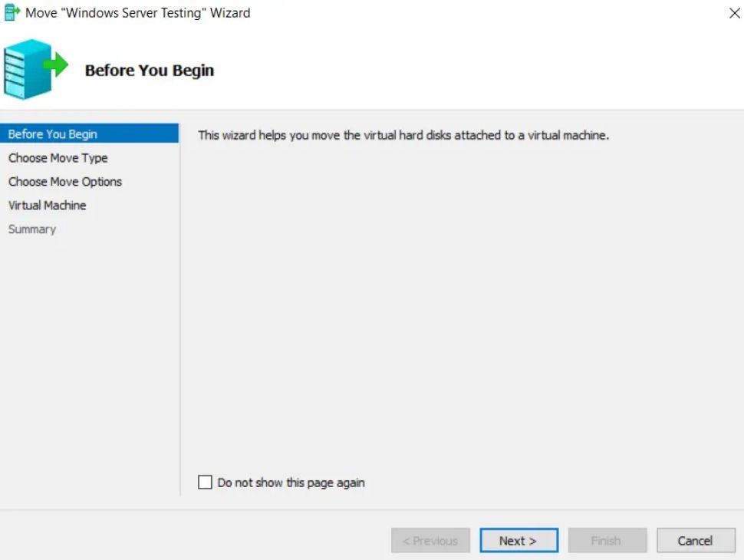Click the small wizard icon in title bar
The height and width of the screenshot is (560, 744).
(x=12, y=12)
